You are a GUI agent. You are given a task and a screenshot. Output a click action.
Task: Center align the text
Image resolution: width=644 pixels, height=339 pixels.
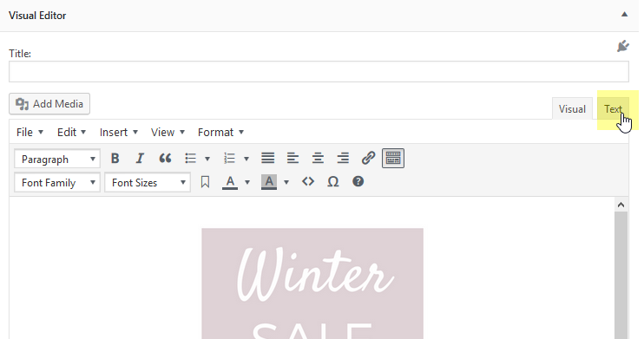tap(318, 159)
